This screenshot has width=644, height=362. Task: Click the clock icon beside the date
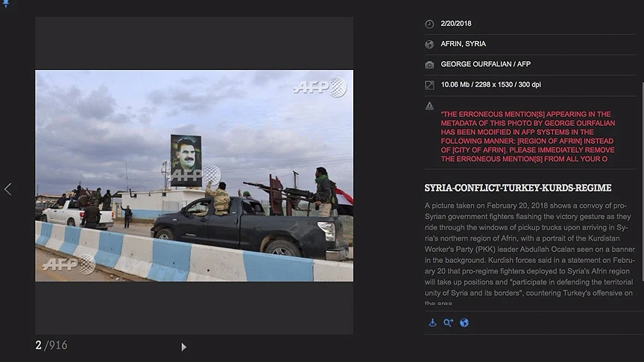point(429,24)
